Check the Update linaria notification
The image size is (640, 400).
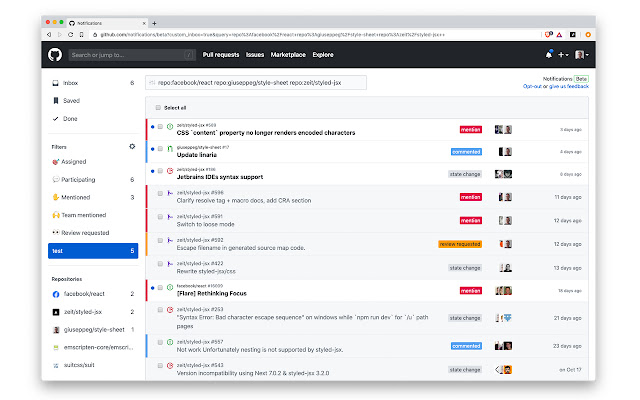160,149
